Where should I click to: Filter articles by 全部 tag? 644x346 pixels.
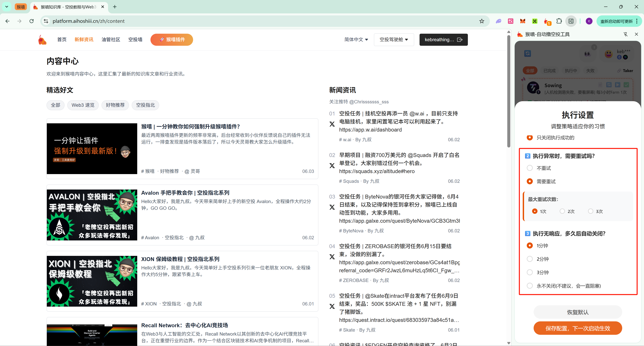56,105
